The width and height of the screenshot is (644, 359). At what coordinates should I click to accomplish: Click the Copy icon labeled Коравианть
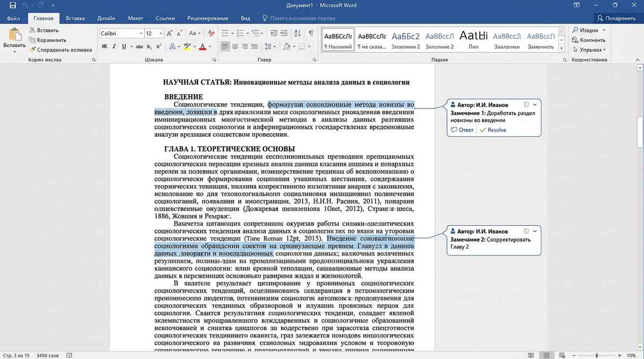[32, 40]
